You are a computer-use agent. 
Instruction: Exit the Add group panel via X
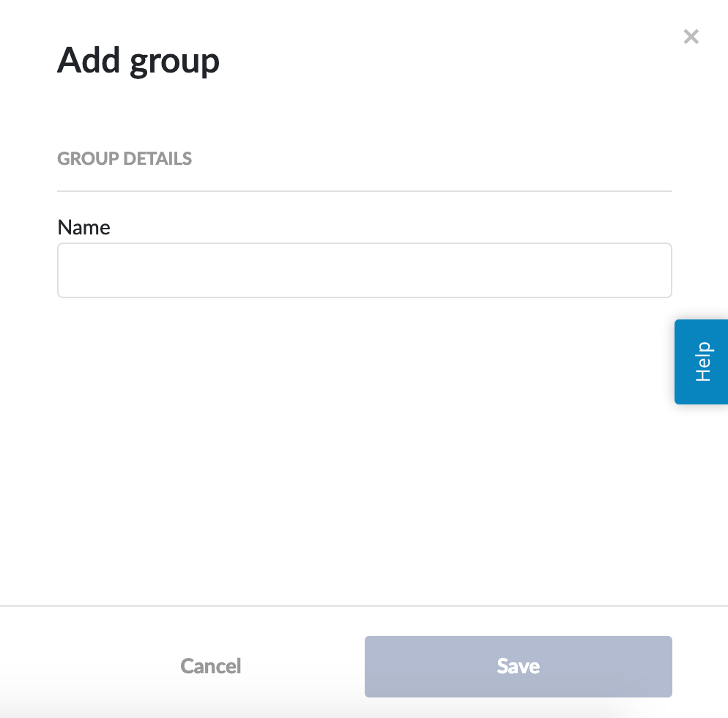point(691,37)
